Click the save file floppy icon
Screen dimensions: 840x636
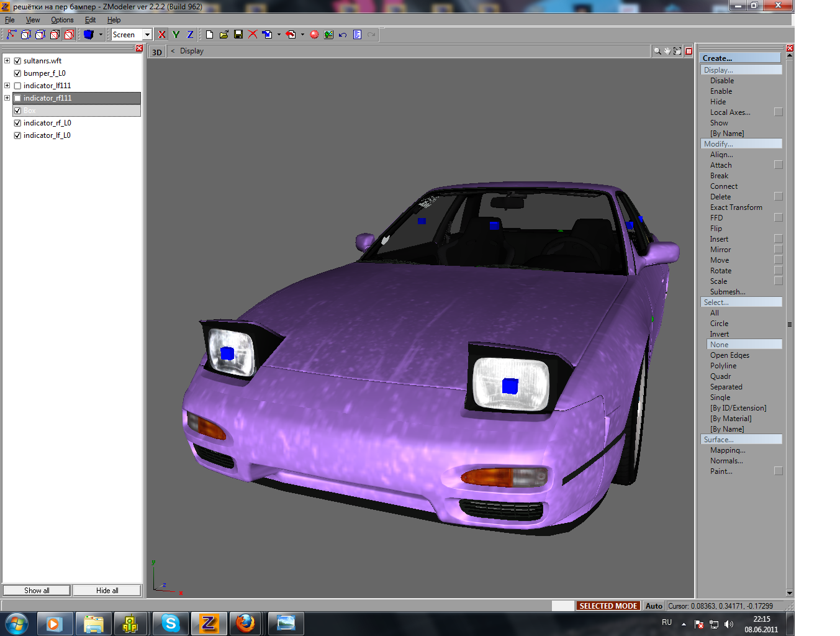click(x=238, y=35)
